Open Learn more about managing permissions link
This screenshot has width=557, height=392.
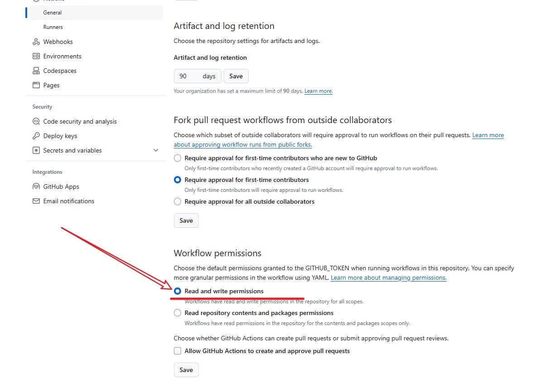(389, 277)
